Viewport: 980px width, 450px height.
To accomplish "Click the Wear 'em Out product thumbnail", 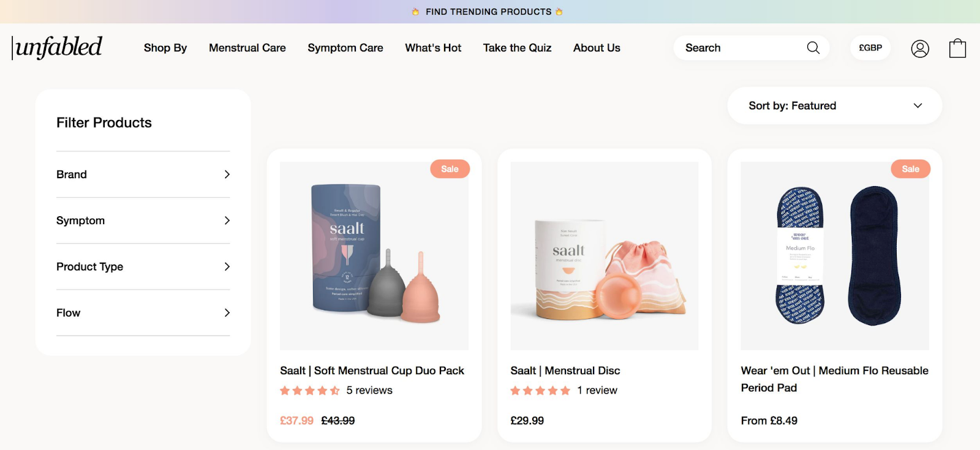I will coord(834,255).
